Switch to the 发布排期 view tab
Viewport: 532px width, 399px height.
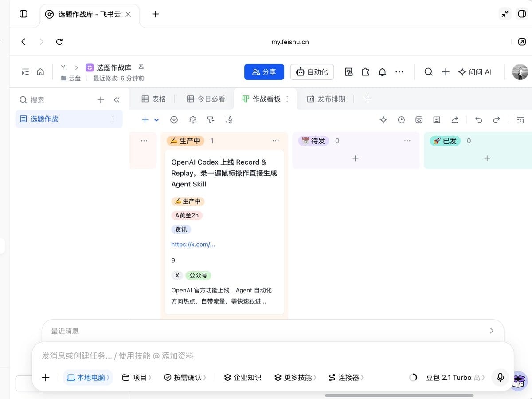pyautogui.click(x=326, y=99)
